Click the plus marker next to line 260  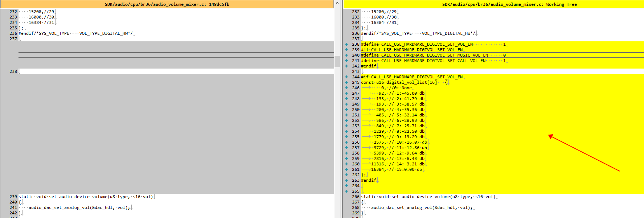point(346,164)
